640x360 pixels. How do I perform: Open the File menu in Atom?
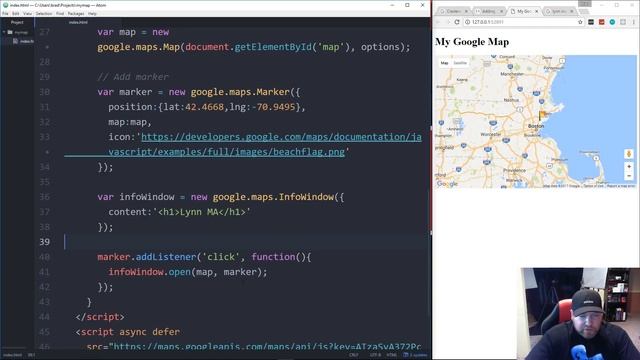(x=5, y=13)
